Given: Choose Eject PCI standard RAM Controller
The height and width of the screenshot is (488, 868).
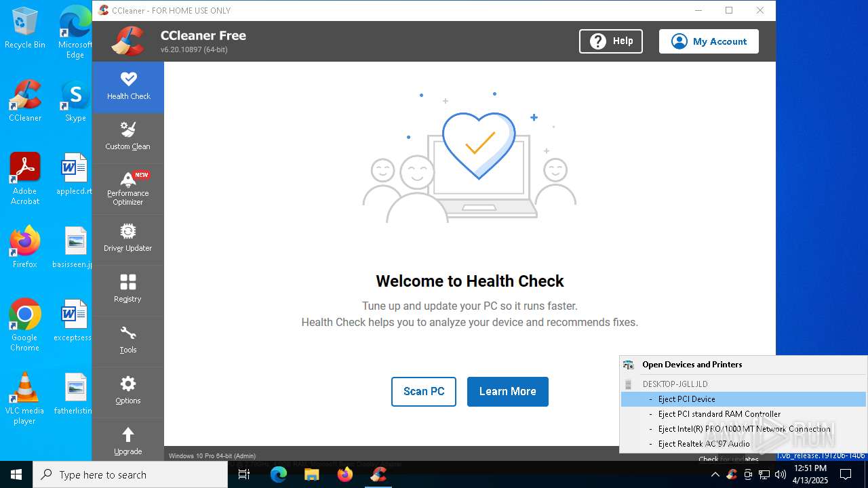Looking at the screenshot, I should pyautogui.click(x=743, y=414).
